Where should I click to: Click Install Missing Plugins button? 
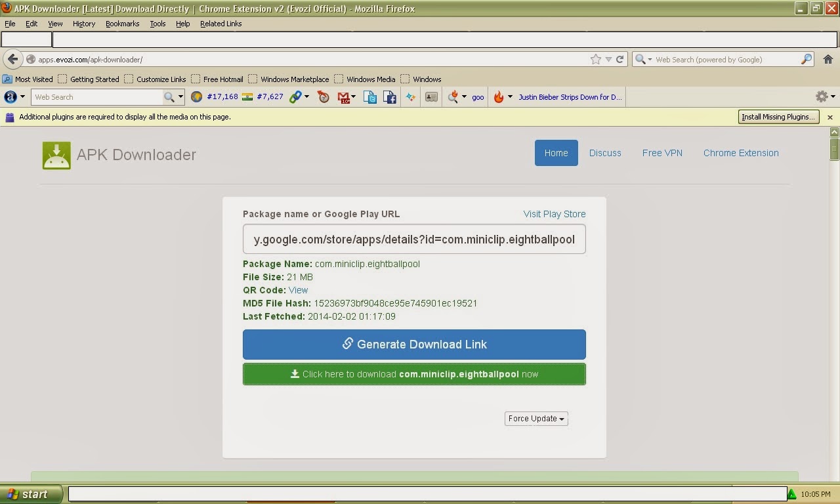tap(778, 117)
